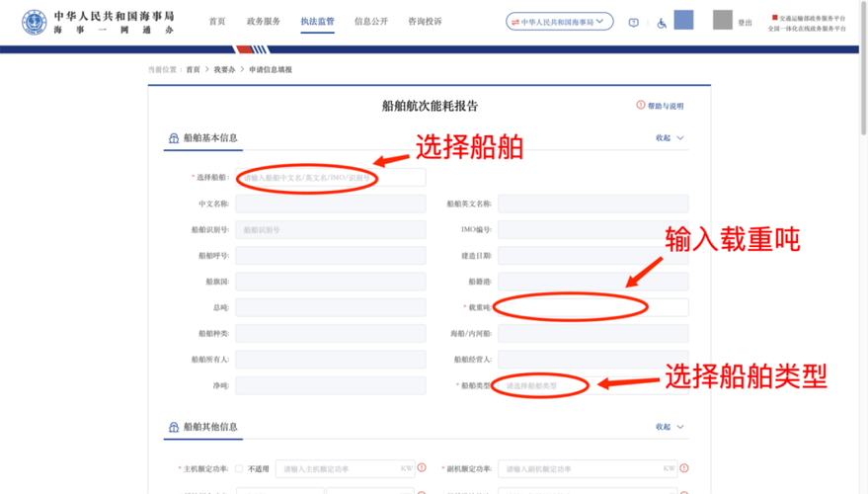This screenshot has height=494, width=868.
Task: Click the 载重吨 input field
Action: point(592,307)
